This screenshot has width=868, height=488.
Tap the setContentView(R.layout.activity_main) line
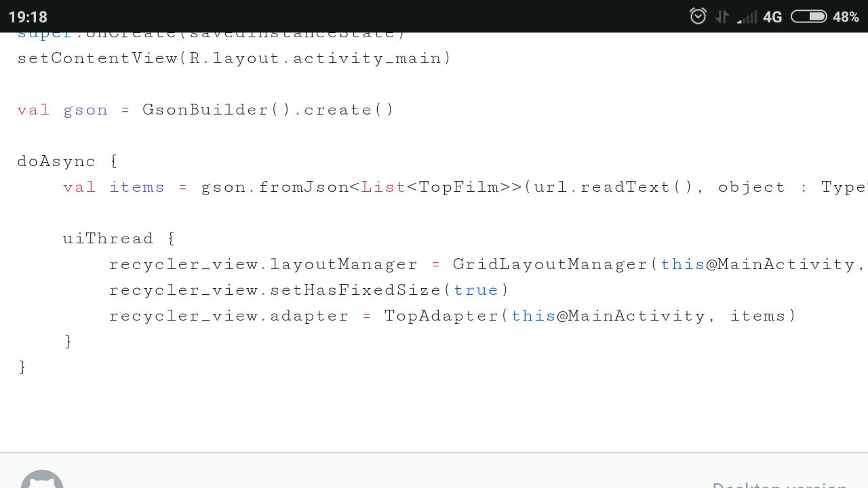pyautogui.click(x=234, y=58)
